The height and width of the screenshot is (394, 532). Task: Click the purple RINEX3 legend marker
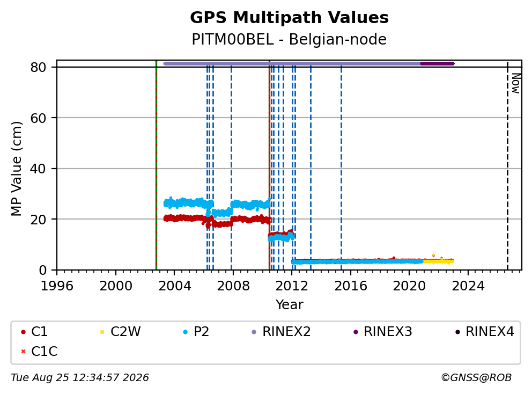[x=356, y=332]
